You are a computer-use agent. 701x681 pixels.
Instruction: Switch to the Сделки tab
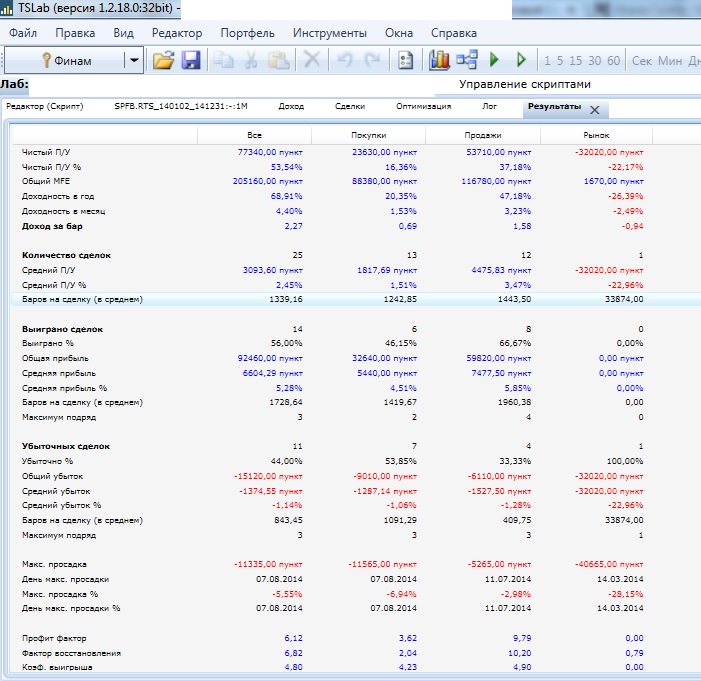[350, 106]
